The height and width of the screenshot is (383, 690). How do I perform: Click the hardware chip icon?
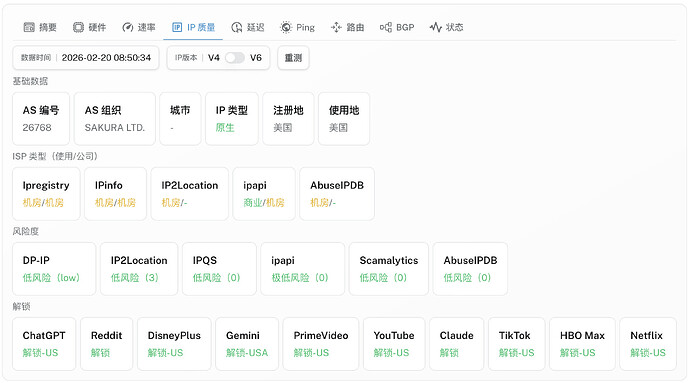click(78, 27)
